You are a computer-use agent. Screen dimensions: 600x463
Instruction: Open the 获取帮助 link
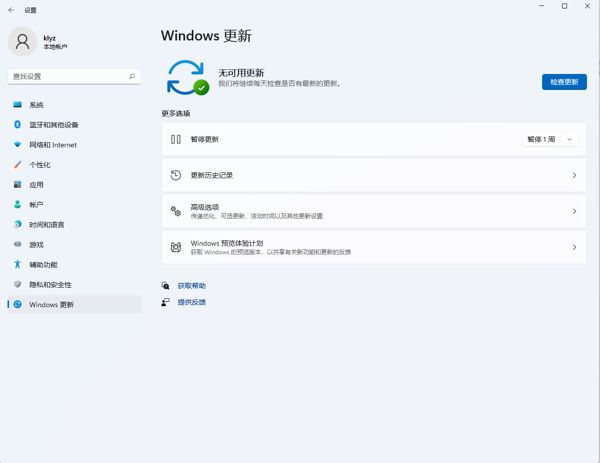192,286
